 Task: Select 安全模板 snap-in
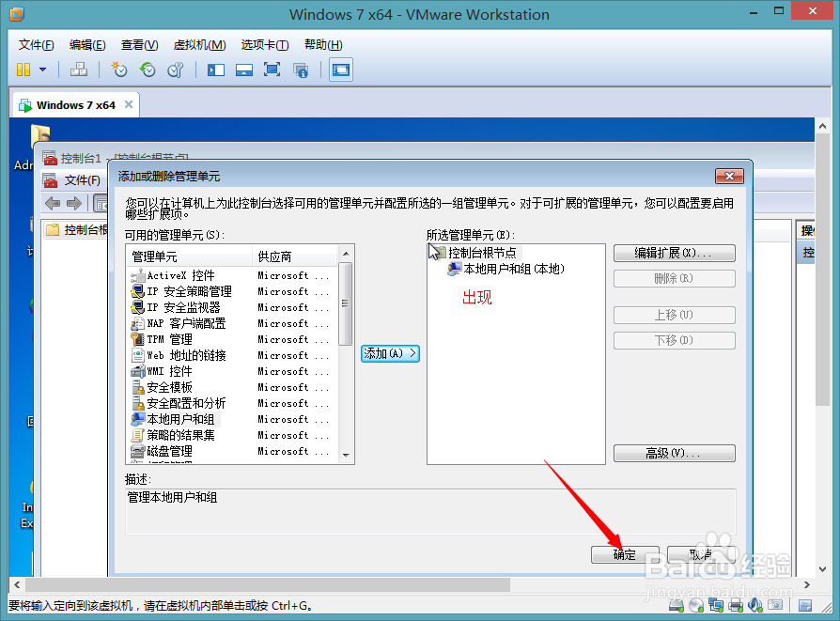[232, 387]
